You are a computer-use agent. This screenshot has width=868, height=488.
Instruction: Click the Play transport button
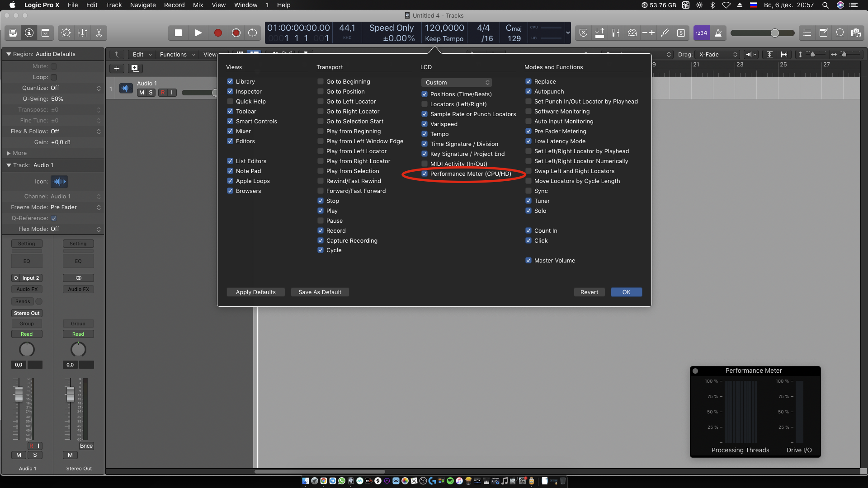pyautogui.click(x=198, y=33)
